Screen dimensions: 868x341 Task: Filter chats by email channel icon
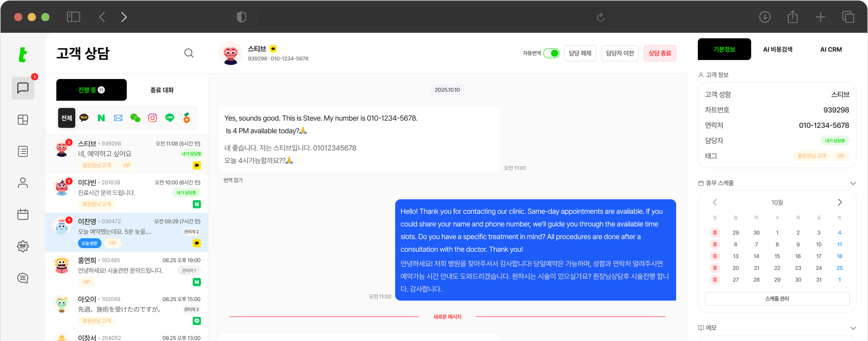click(x=118, y=118)
